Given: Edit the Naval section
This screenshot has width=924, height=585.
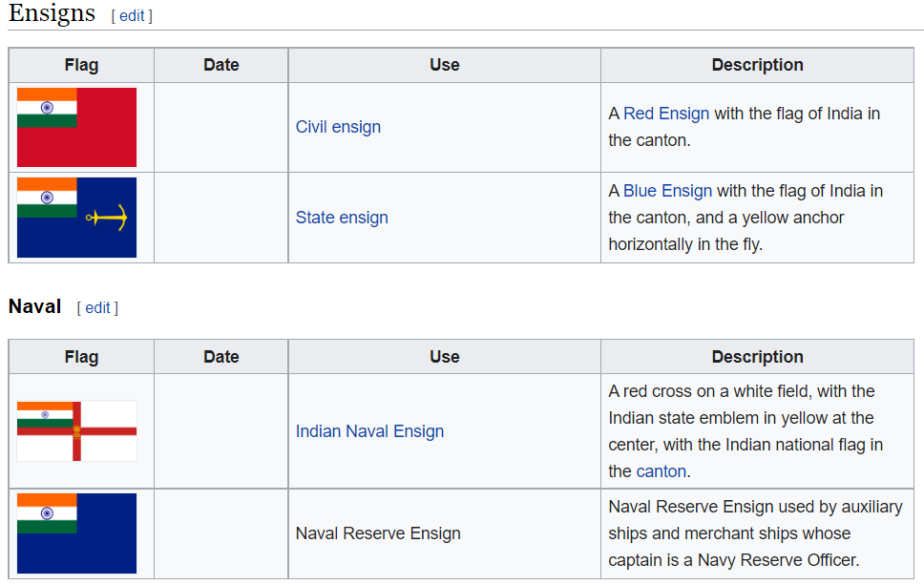Looking at the screenshot, I should tap(97, 307).
